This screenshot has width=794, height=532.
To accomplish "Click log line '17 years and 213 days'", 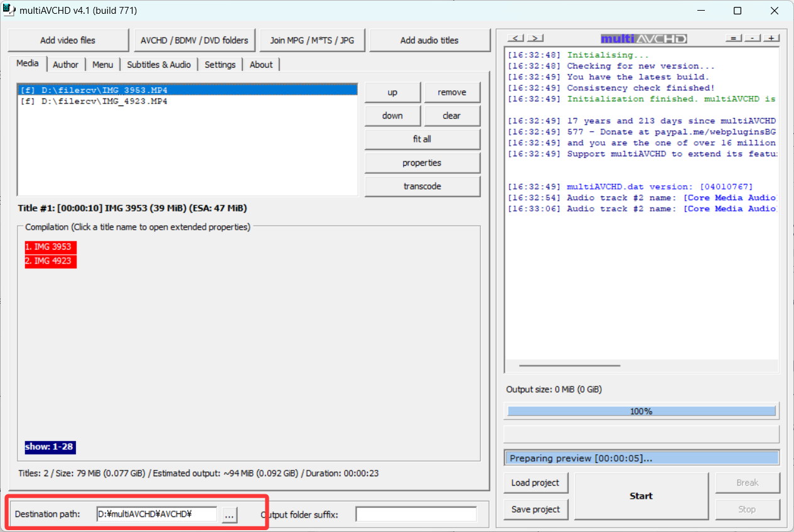I will [x=642, y=121].
